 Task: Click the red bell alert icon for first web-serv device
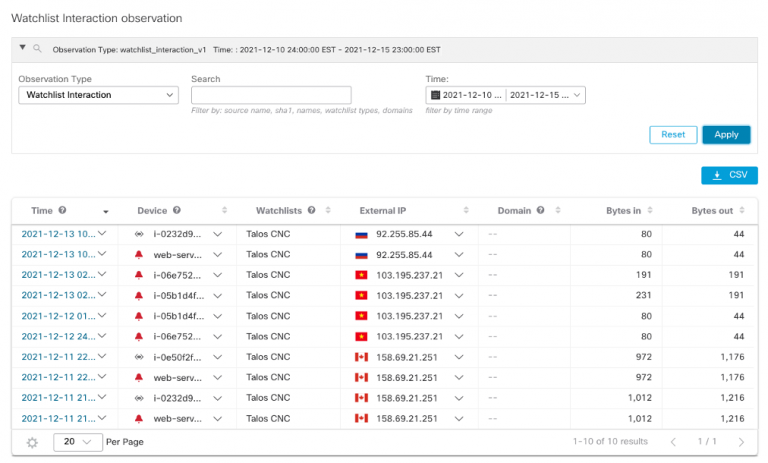click(x=139, y=254)
